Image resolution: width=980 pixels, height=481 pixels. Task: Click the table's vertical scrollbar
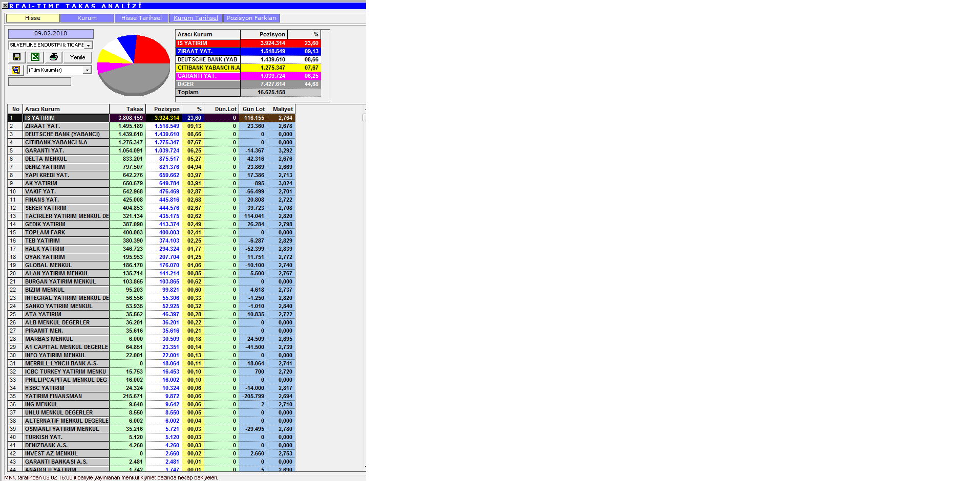tap(365, 288)
